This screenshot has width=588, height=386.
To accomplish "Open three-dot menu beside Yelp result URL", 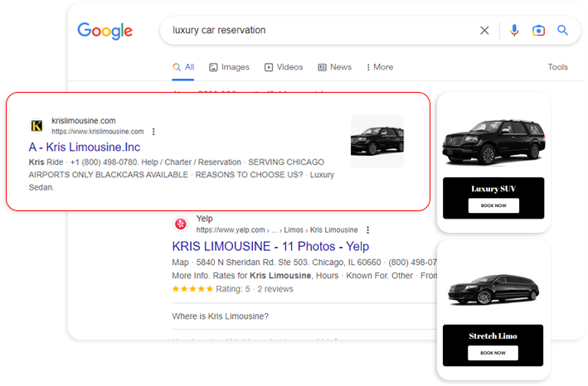I will click(x=367, y=229).
